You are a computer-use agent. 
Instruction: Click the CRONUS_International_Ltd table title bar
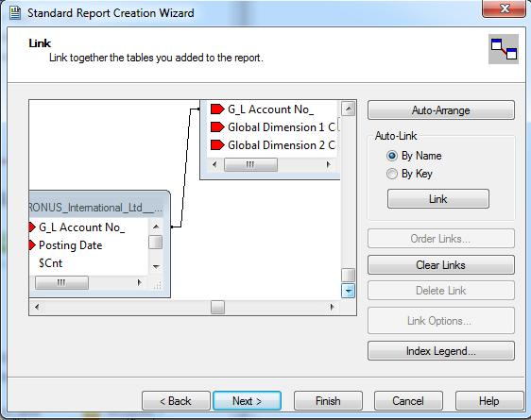click(95, 208)
